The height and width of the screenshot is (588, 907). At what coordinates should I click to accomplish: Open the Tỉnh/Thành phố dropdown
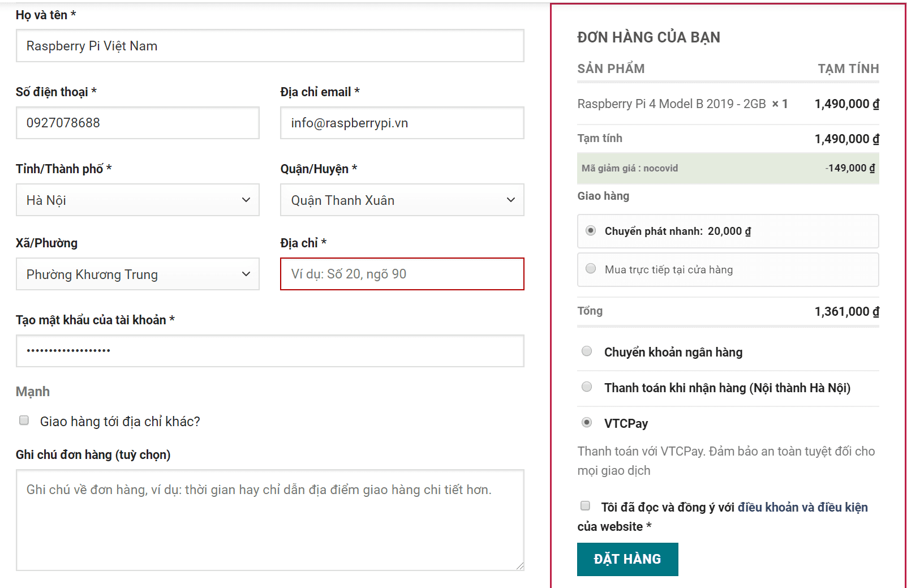point(137,200)
